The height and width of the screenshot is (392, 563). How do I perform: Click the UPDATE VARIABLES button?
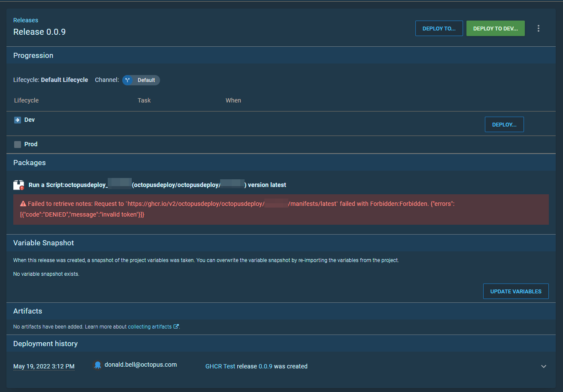[516, 291]
